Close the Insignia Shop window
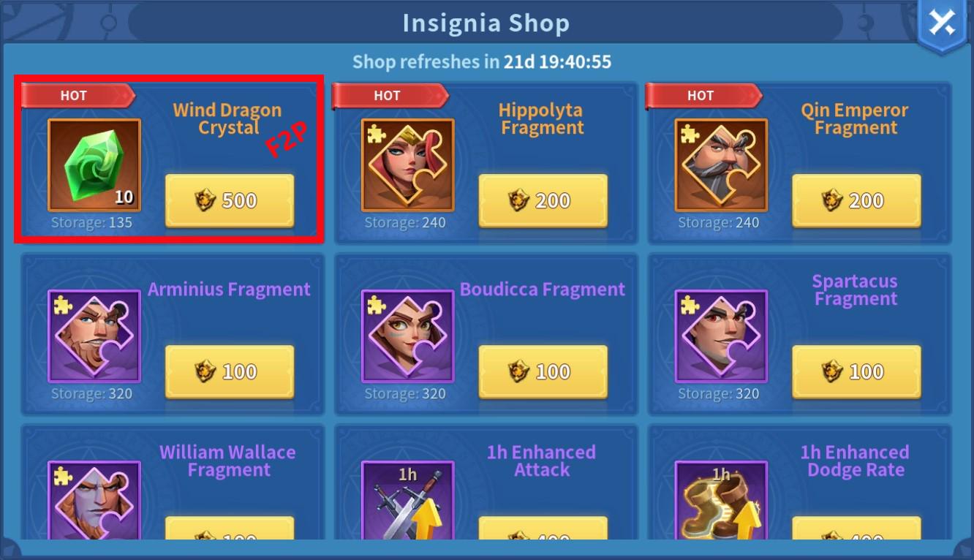This screenshot has width=974, height=560. [943, 23]
